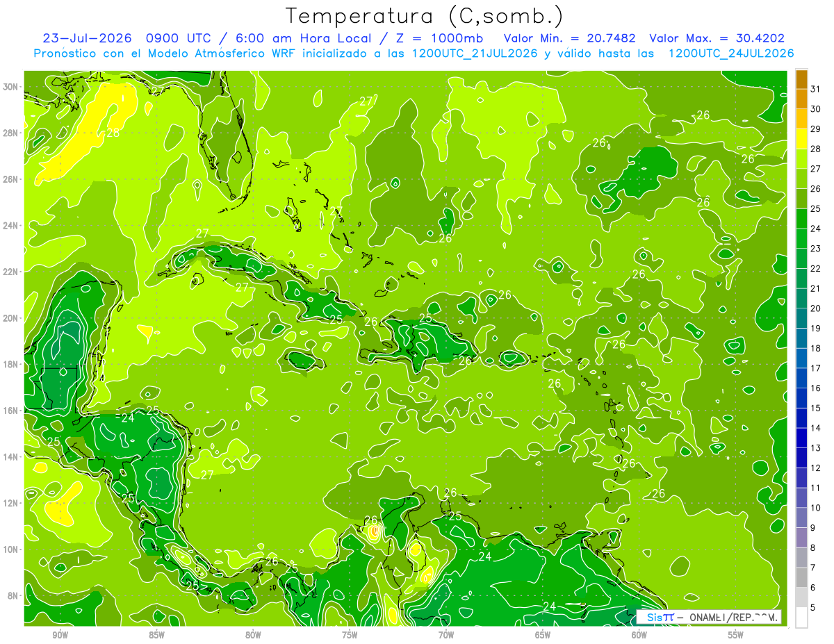This screenshot has width=834, height=644.
Task: Click the '80W' longitude label
Action: [x=254, y=635]
